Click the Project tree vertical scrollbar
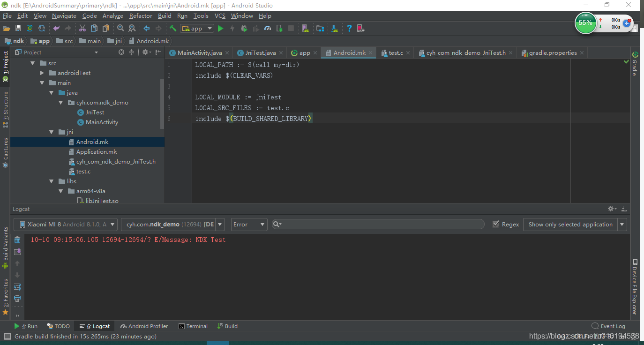This screenshot has width=644, height=345. click(x=162, y=103)
